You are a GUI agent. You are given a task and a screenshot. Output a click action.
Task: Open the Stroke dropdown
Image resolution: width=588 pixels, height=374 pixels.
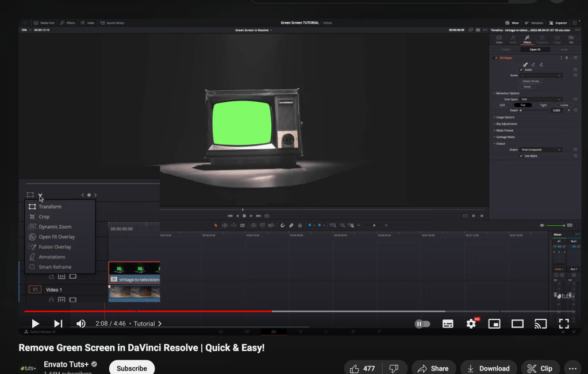click(x=541, y=75)
